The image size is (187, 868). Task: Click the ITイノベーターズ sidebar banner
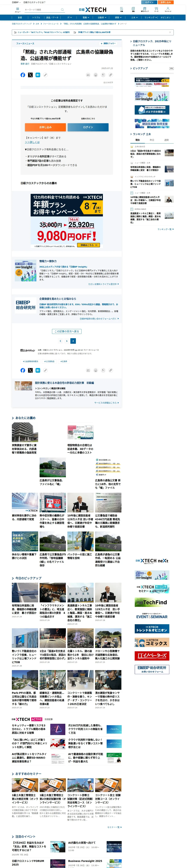[x=152, y=656]
